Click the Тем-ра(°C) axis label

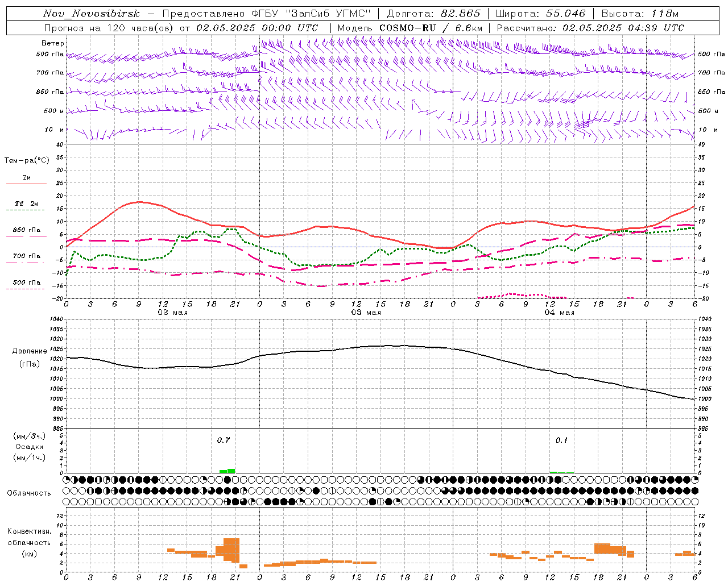click(27, 161)
